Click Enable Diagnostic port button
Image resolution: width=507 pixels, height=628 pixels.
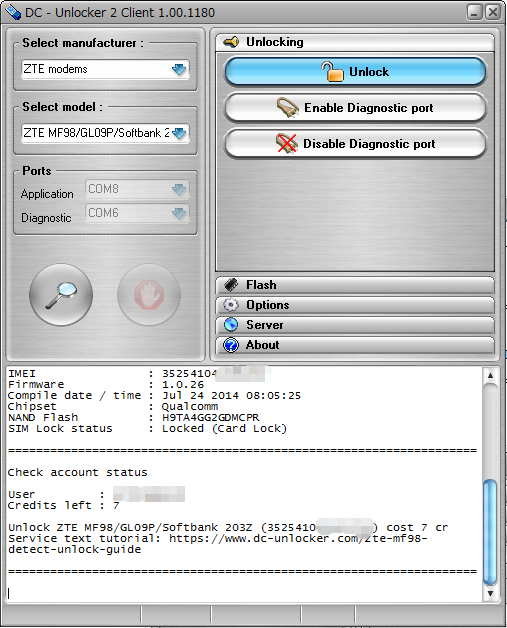(x=355, y=108)
